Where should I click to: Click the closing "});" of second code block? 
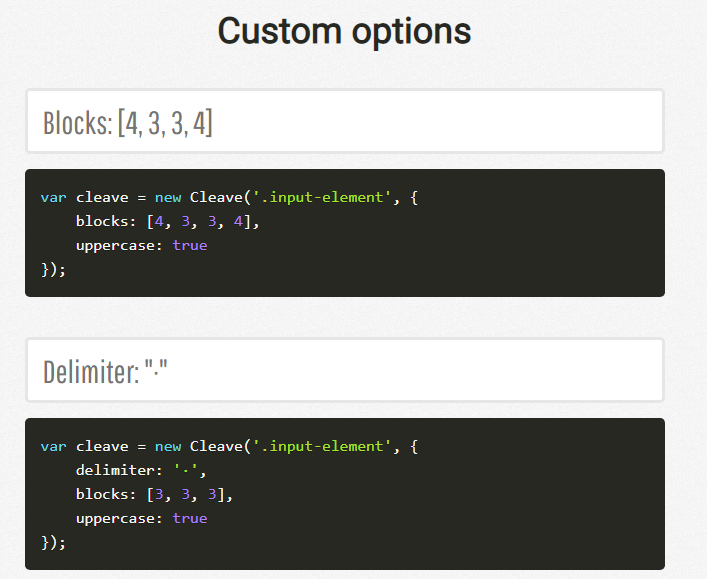[53, 542]
